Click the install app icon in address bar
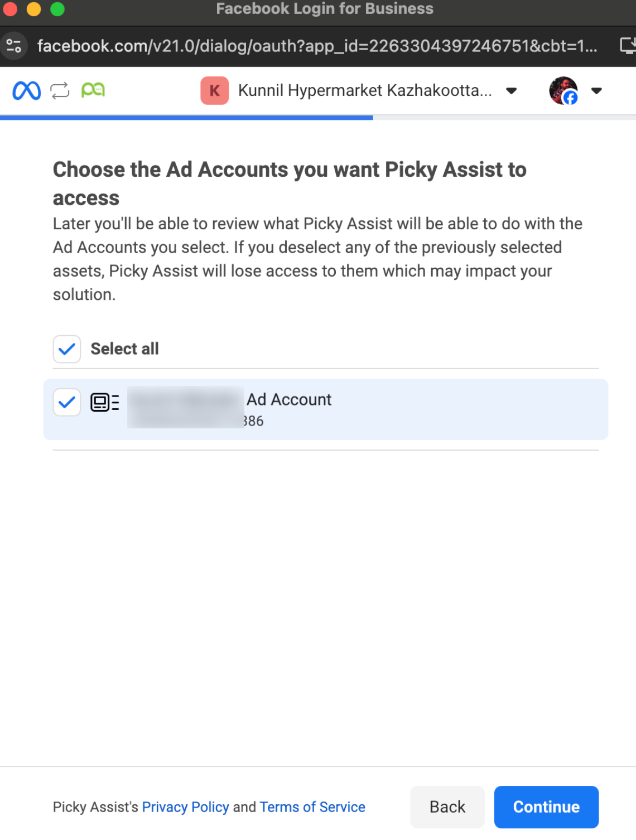The height and width of the screenshot is (840, 636). click(628, 46)
